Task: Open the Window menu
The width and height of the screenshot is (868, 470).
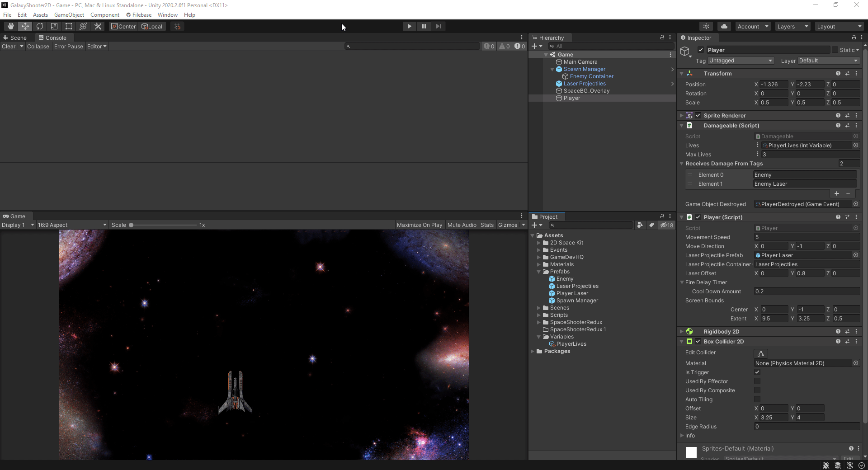Action: pyautogui.click(x=167, y=14)
